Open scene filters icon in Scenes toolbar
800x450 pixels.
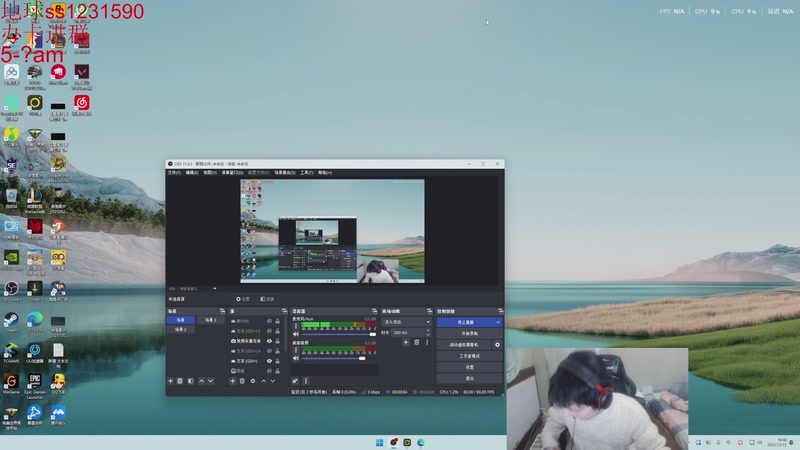(190, 381)
